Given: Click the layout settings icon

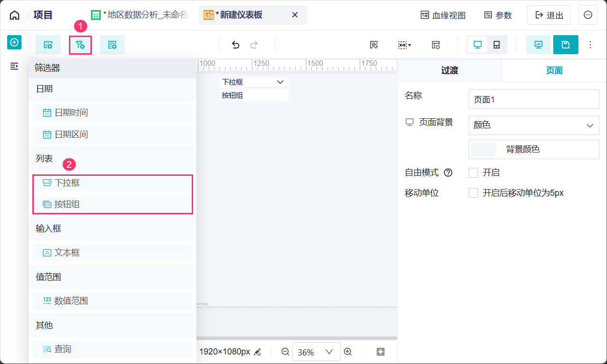Looking at the screenshot, I should [436, 45].
